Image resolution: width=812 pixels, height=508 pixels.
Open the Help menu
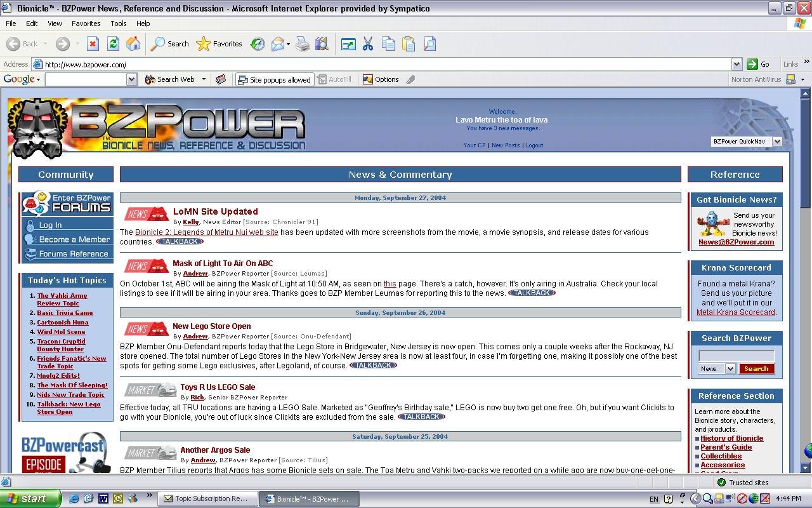pyautogui.click(x=143, y=23)
